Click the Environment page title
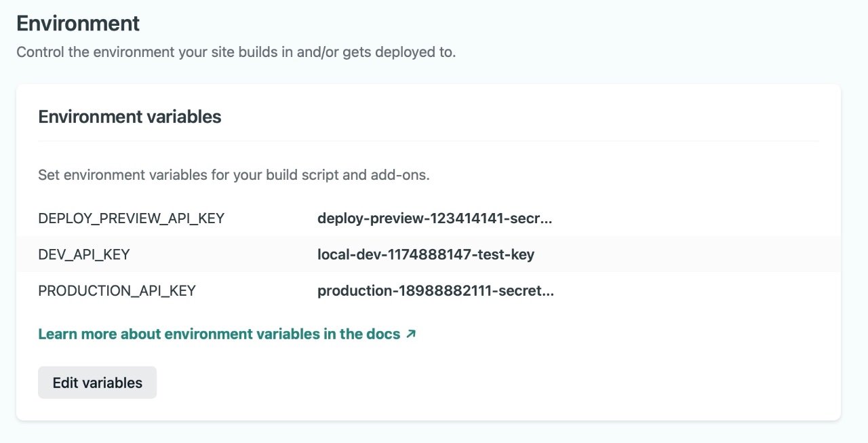 coord(77,23)
